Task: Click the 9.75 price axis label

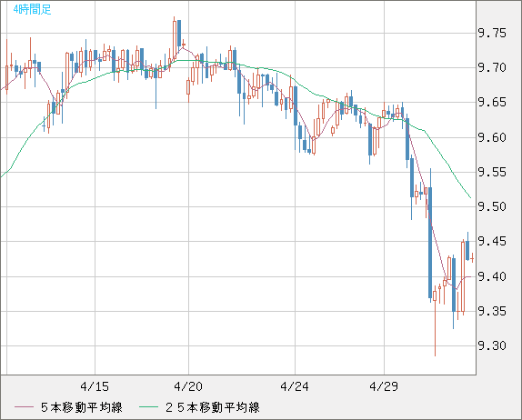Action: point(492,33)
